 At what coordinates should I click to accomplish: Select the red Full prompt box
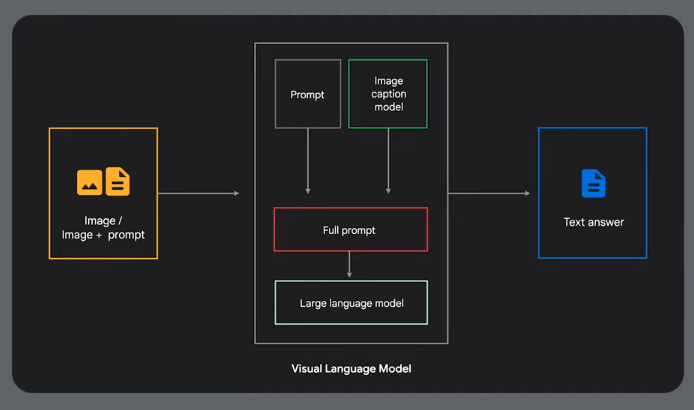tap(350, 230)
